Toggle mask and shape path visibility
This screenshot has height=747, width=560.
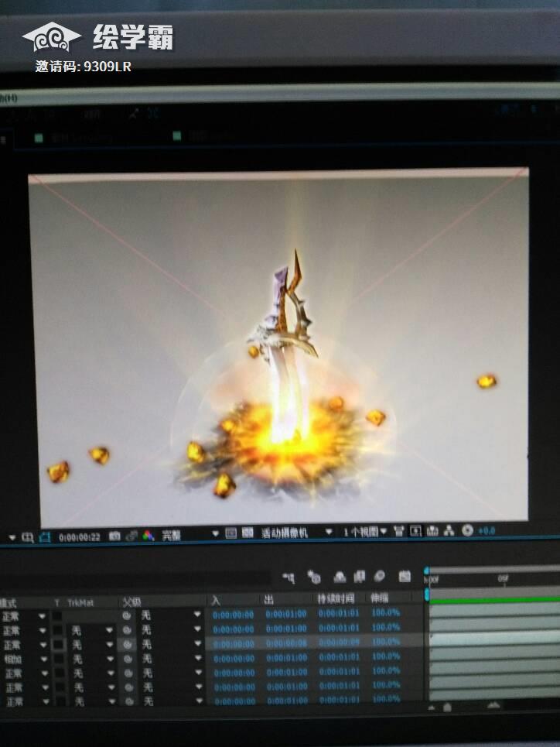pos(45,538)
